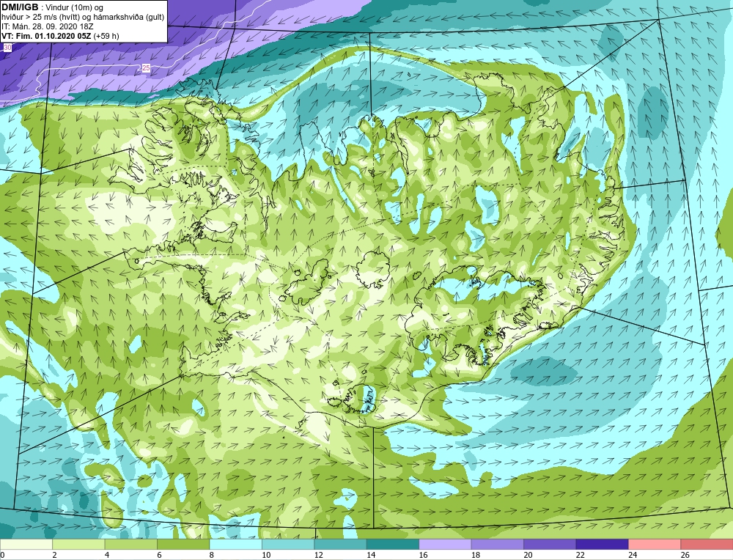This screenshot has height=560, width=733.
Task: Click the 'hviður > 25 m/s' description line
Action: [83, 18]
